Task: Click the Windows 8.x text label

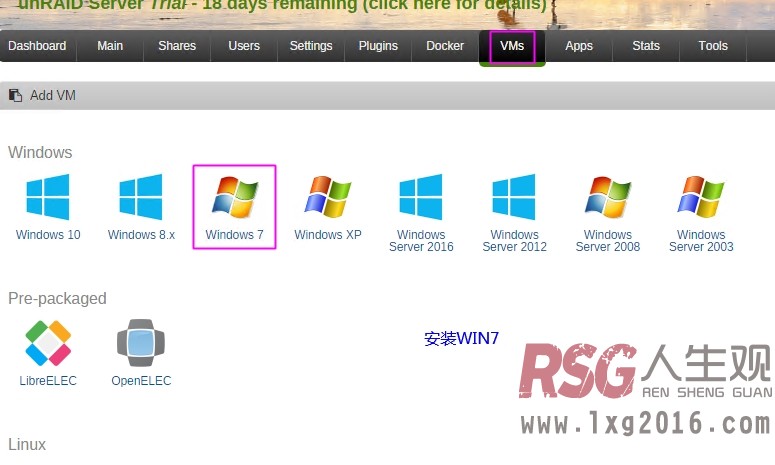Action: 141,235
